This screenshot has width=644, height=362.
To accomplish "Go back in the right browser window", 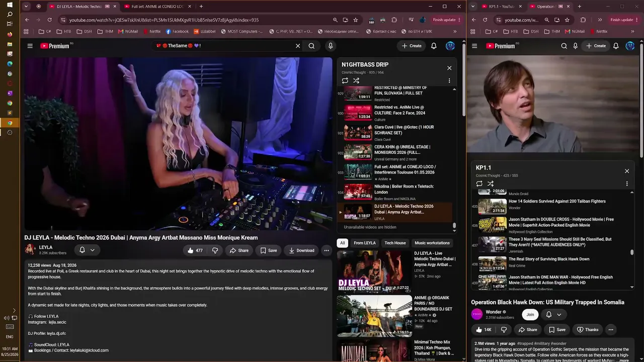I will point(473,20).
